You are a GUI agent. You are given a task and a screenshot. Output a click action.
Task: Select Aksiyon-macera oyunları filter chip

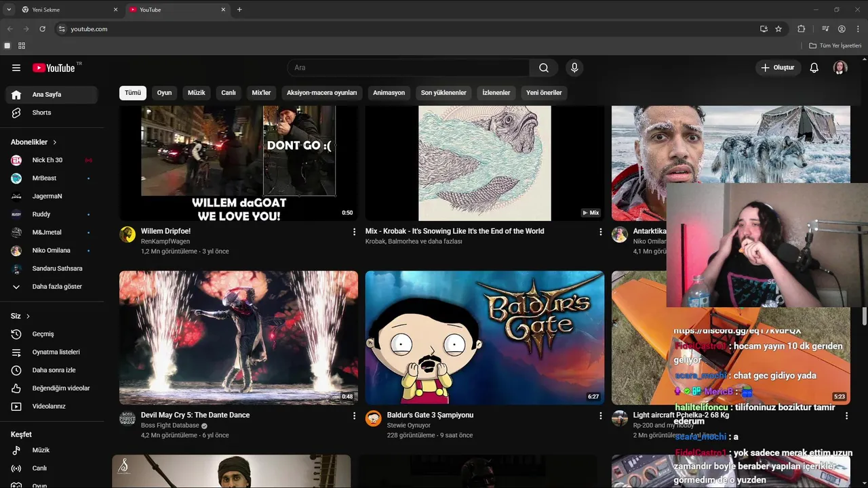coord(321,93)
